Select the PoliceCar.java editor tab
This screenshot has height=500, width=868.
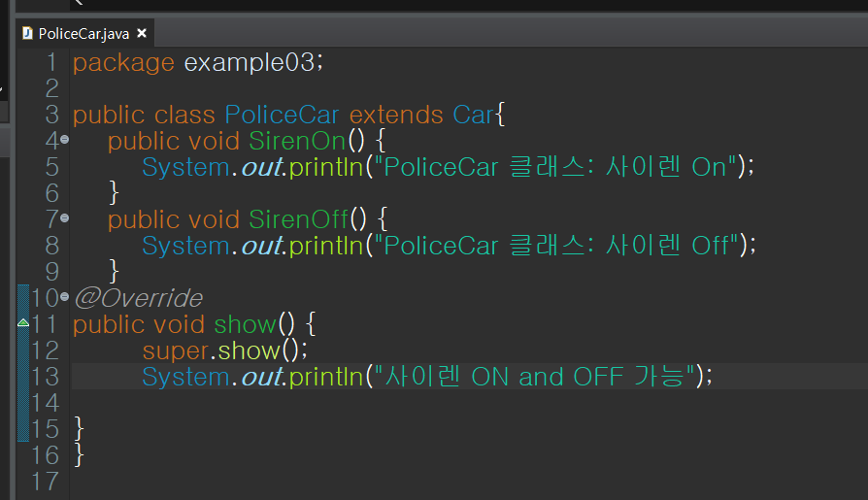point(83,34)
